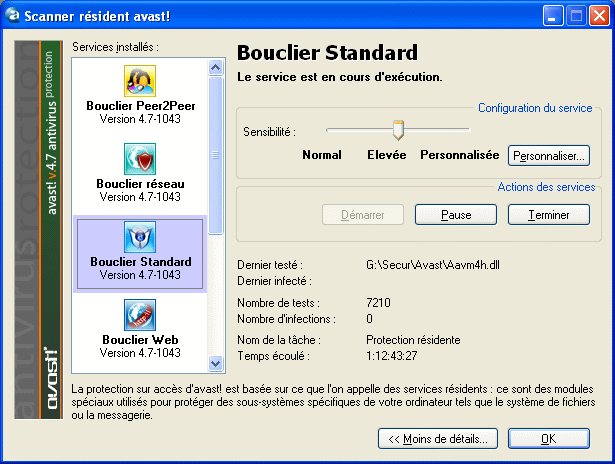Click Version 4.7-1043 under Bouclier Standard

(140, 275)
